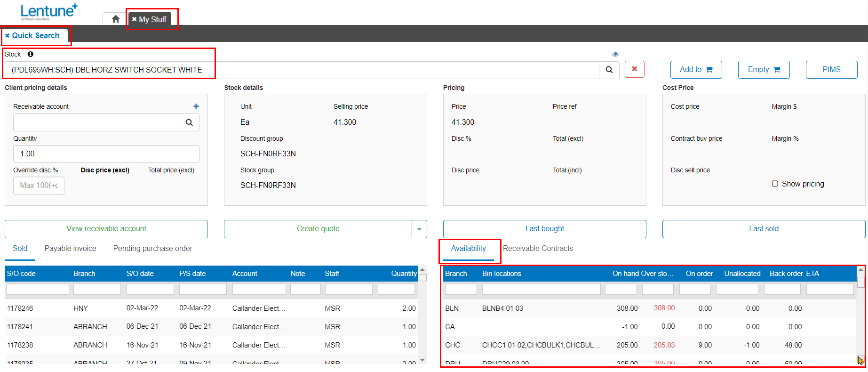Viewport: 868px width, 372px height.
Task: Click the Stock info icon
Action: 31,54
